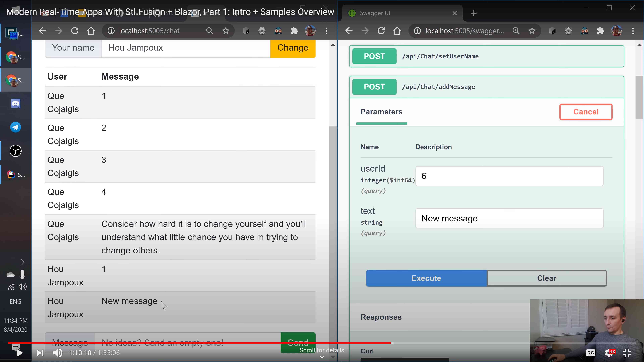Click the Change name button
The height and width of the screenshot is (362, 644).
coord(292,48)
